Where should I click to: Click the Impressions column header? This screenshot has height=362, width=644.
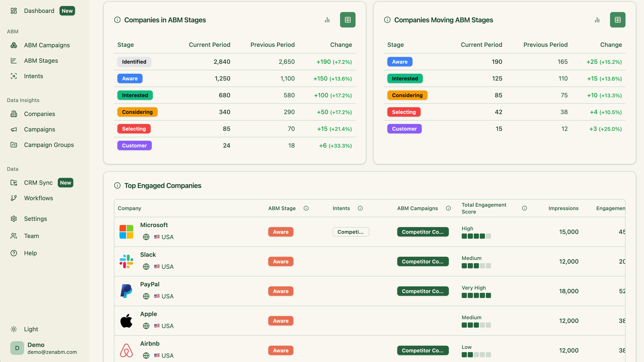tap(563, 208)
